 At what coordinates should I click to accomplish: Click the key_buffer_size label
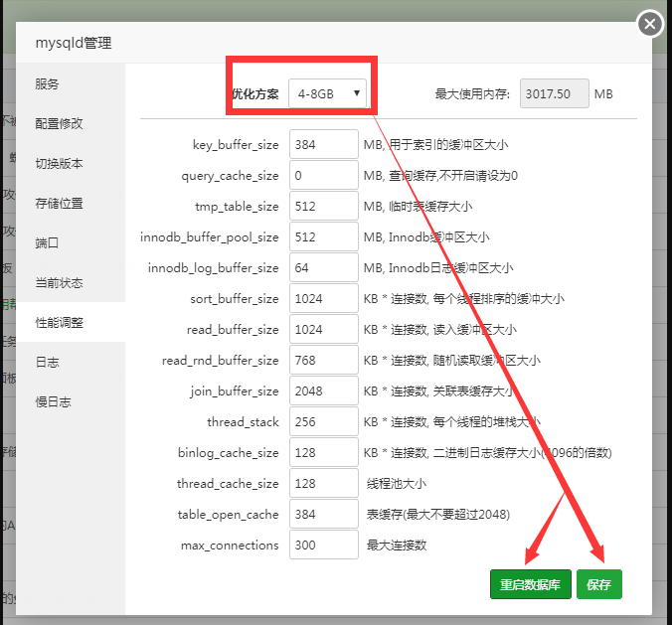click(x=236, y=145)
